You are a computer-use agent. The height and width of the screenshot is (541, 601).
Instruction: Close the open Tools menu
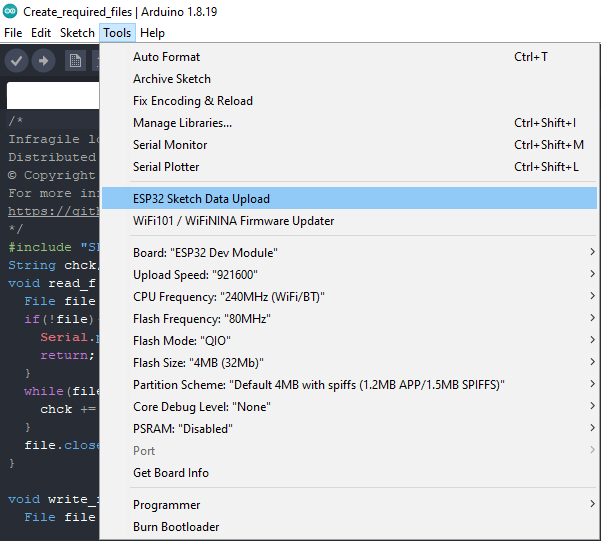pos(117,33)
